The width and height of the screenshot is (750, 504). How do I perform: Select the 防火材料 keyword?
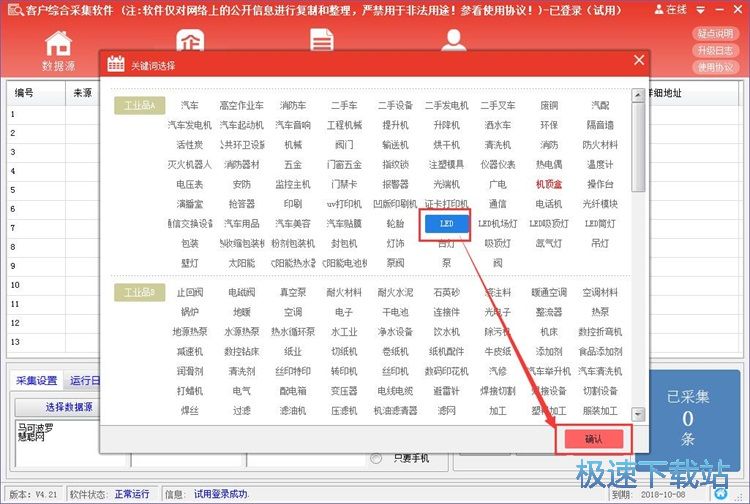coord(600,144)
